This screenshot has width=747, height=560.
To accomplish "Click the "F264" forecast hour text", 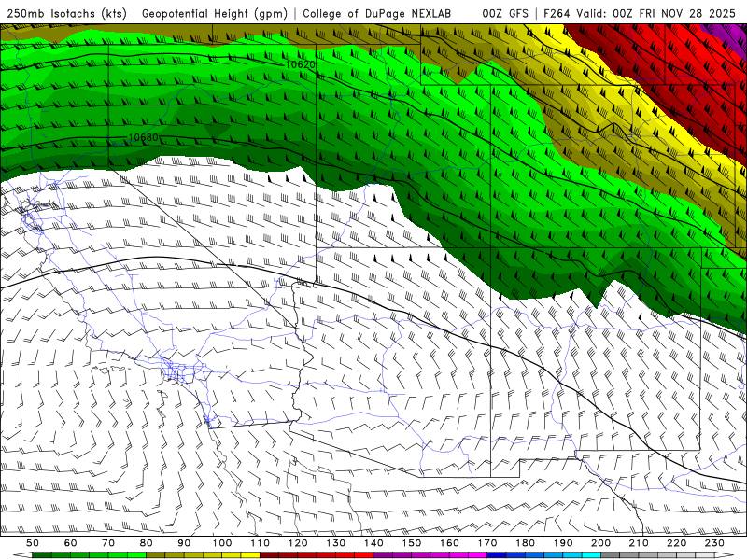I will 557,13.
